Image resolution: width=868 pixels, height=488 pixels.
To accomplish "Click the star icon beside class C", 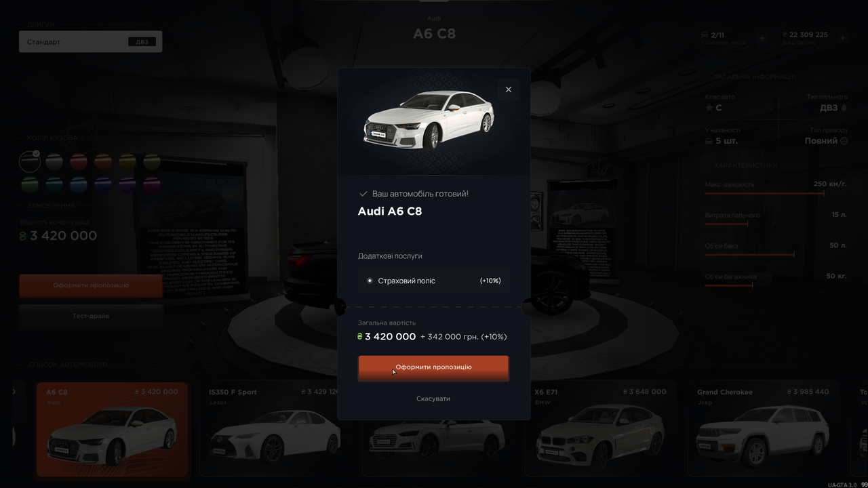I will (x=709, y=108).
